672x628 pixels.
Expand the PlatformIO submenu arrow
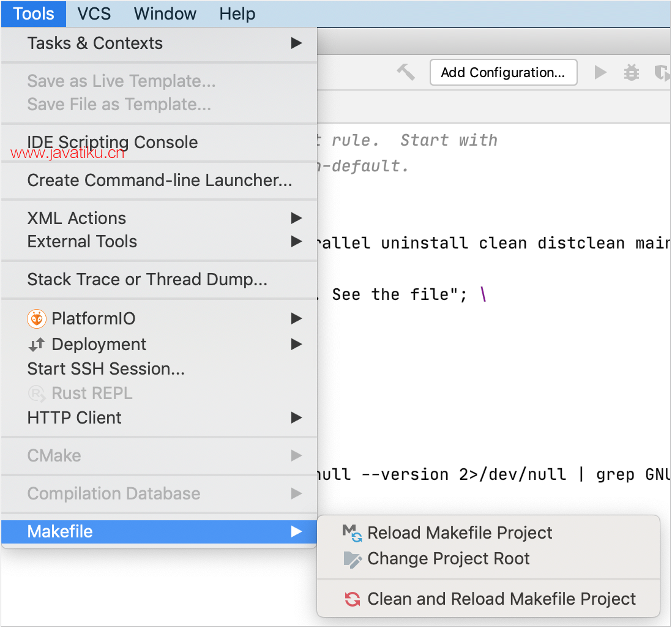[x=297, y=318]
